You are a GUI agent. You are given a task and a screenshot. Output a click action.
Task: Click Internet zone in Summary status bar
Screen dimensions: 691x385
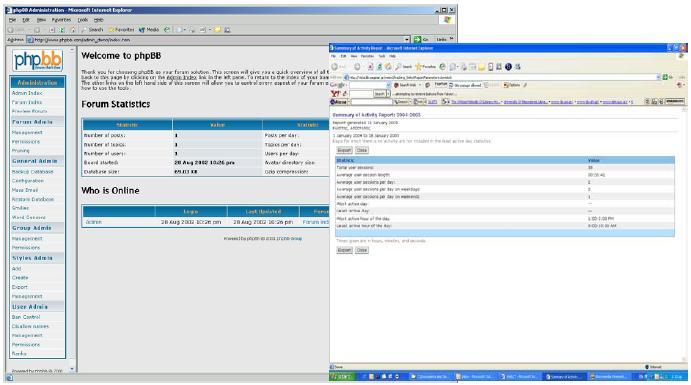(x=653, y=366)
